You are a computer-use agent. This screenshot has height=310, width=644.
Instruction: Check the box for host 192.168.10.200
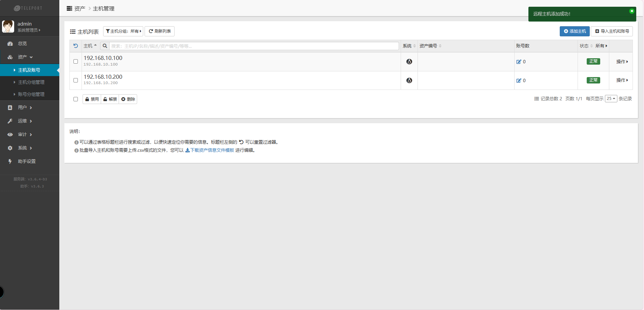point(75,80)
